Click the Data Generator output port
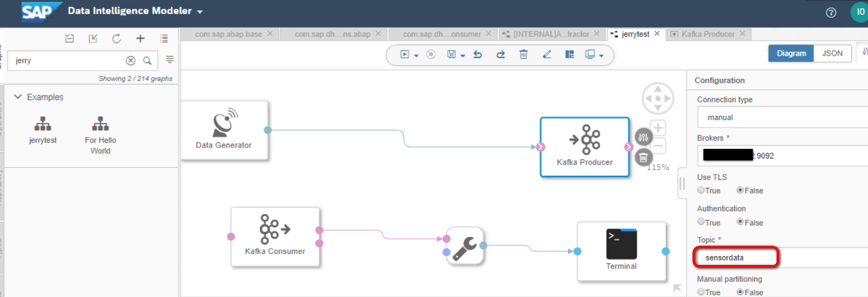This screenshot has height=297, width=868. [268, 130]
